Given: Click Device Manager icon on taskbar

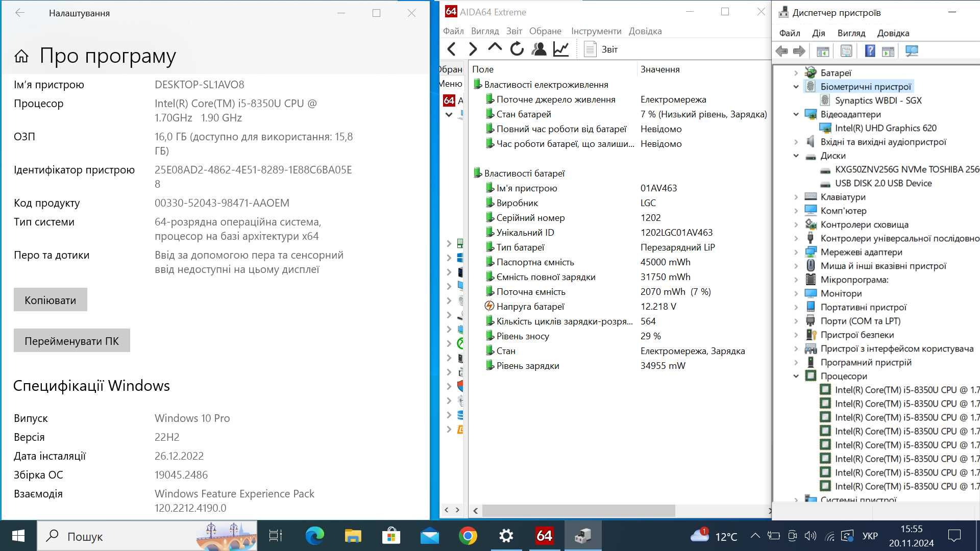Looking at the screenshot, I should 583,536.
